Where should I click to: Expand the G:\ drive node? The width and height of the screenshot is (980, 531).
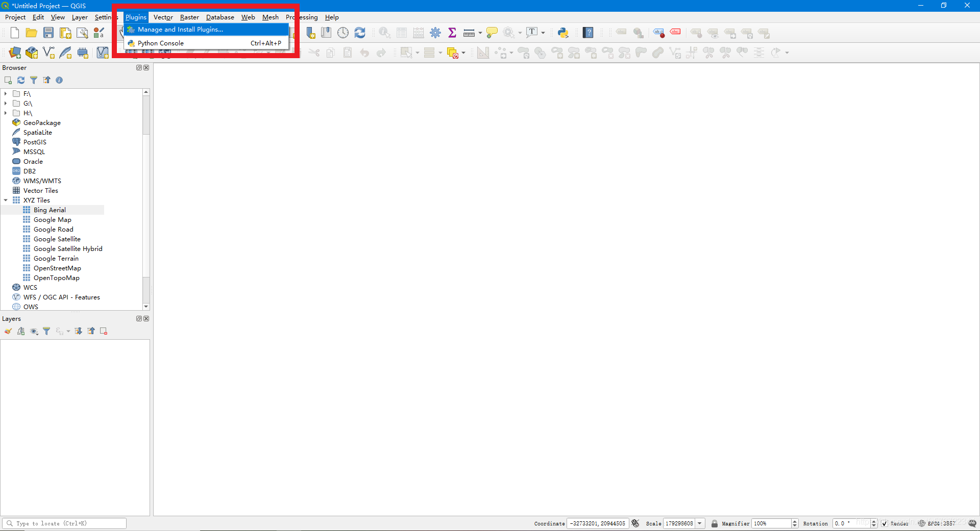(6, 104)
